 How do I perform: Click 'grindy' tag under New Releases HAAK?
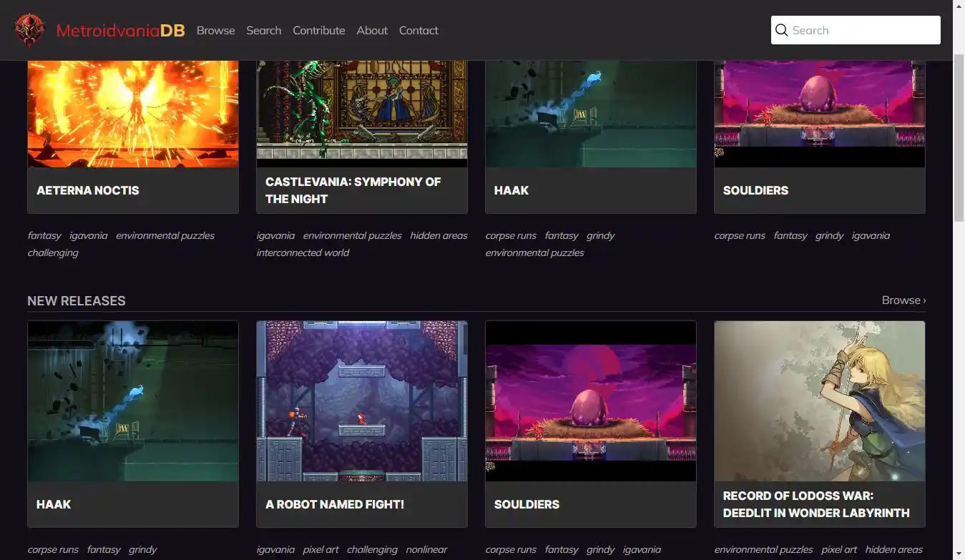[x=143, y=549]
